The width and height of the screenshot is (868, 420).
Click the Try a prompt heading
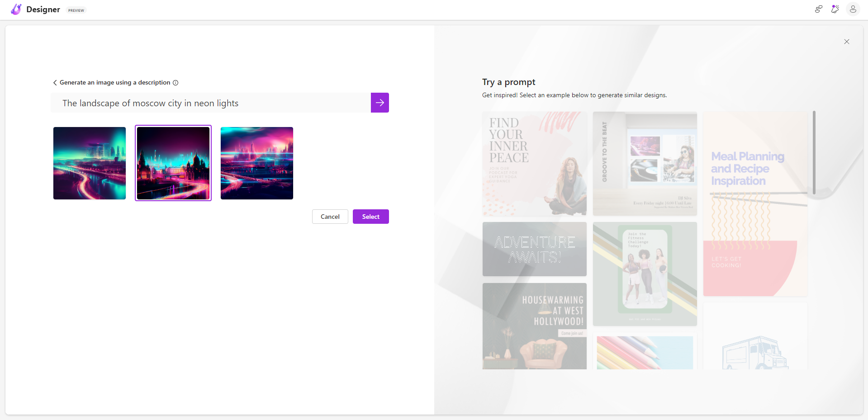tap(508, 82)
